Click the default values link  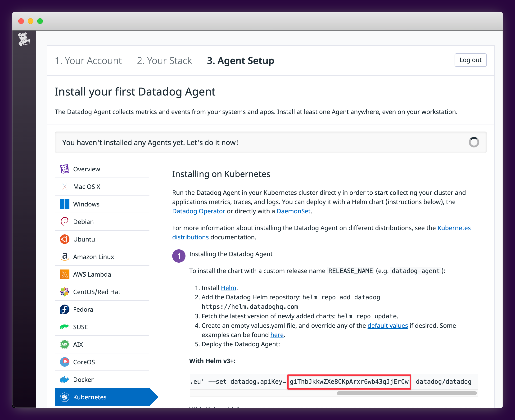[x=387, y=326]
